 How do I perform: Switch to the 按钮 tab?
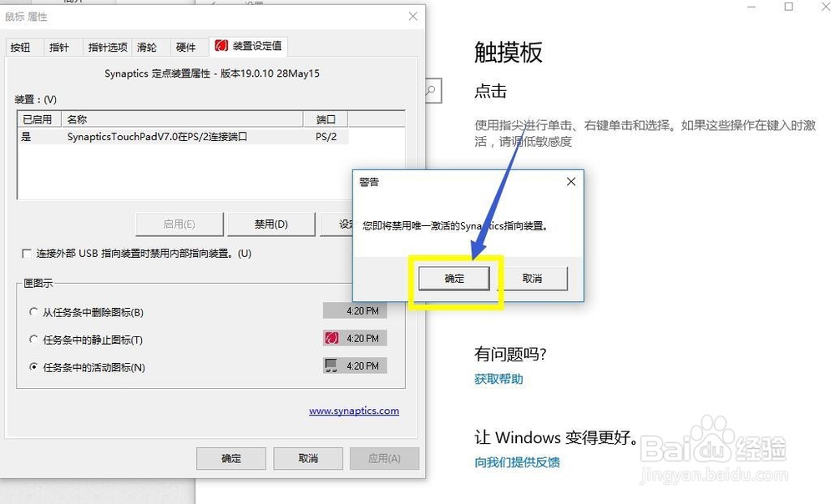[x=23, y=47]
